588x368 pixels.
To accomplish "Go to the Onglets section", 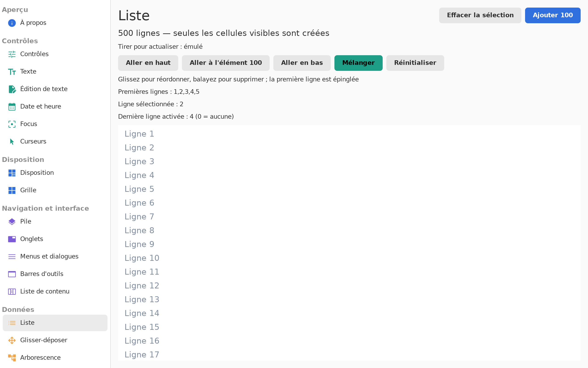I will click(55, 239).
